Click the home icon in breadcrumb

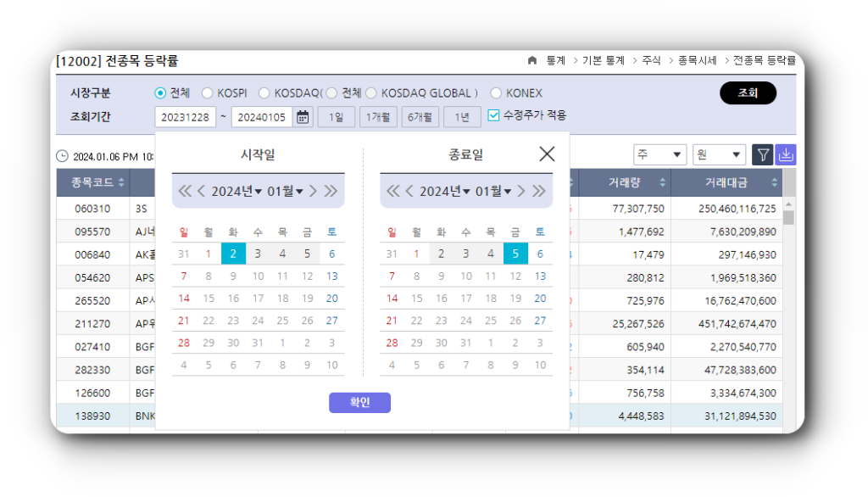point(532,60)
